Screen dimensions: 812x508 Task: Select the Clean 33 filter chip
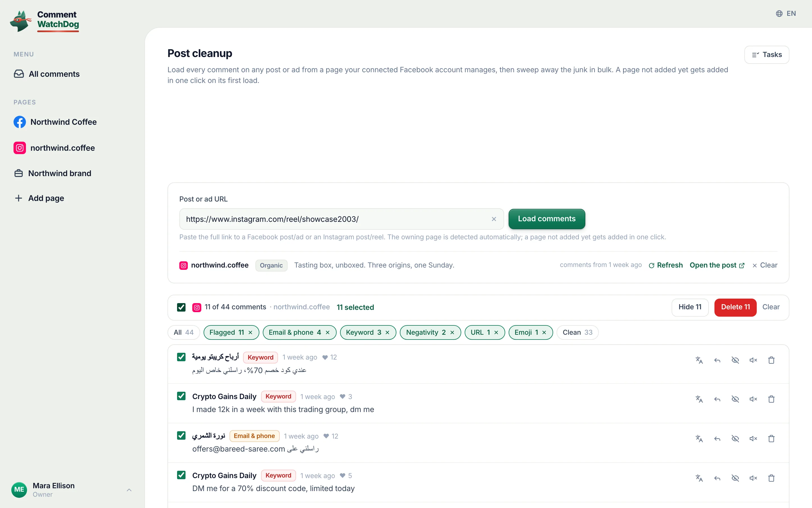[577, 332]
